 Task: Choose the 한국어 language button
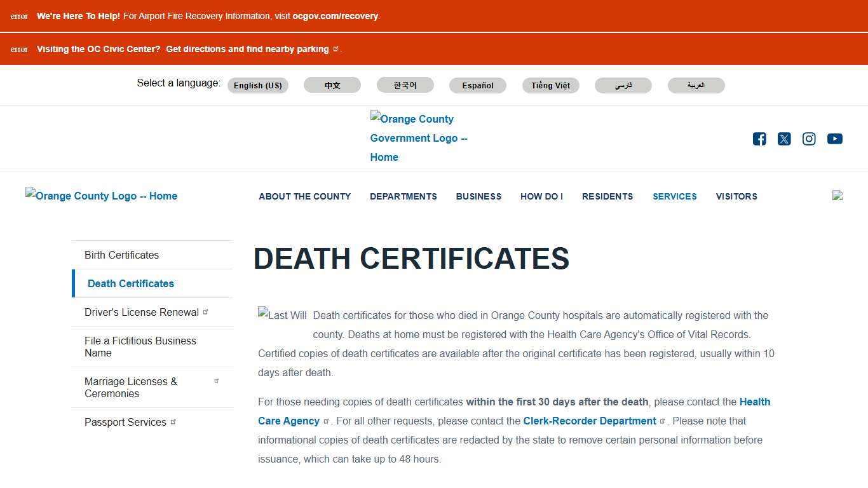tap(405, 85)
